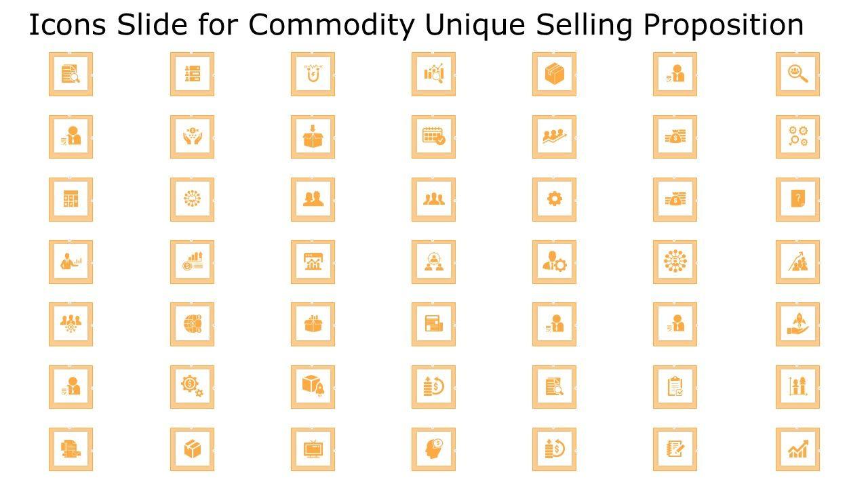This screenshot has height=488, width=868.
Task: Click the magnet icon
Action: (313, 74)
